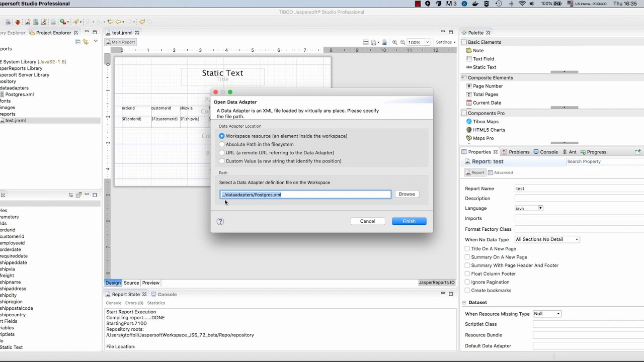The image size is (644, 362).
Task: Switch to Advanced properties tab
Action: [500, 172]
